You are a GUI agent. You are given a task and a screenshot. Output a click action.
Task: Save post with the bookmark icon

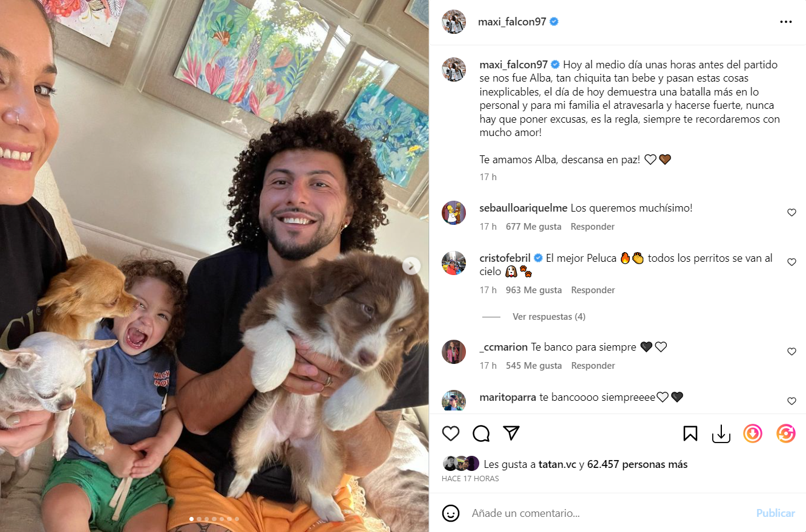(690, 433)
